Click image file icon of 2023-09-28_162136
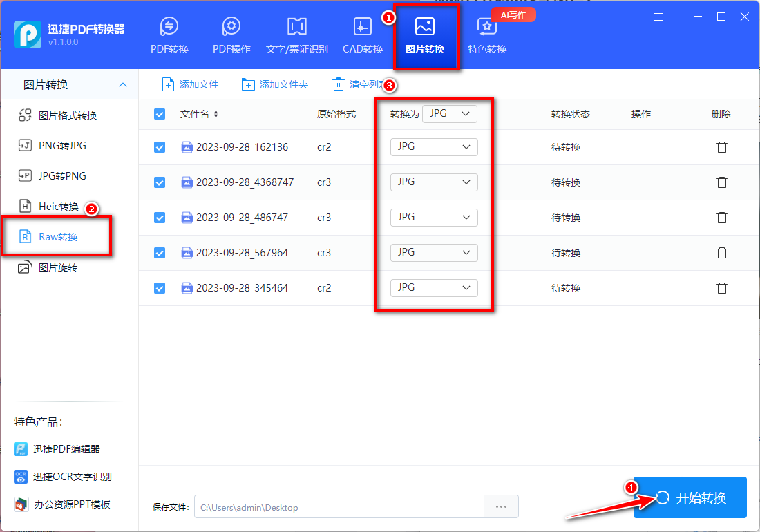The image size is (760, 532). (x=187, y=147)
